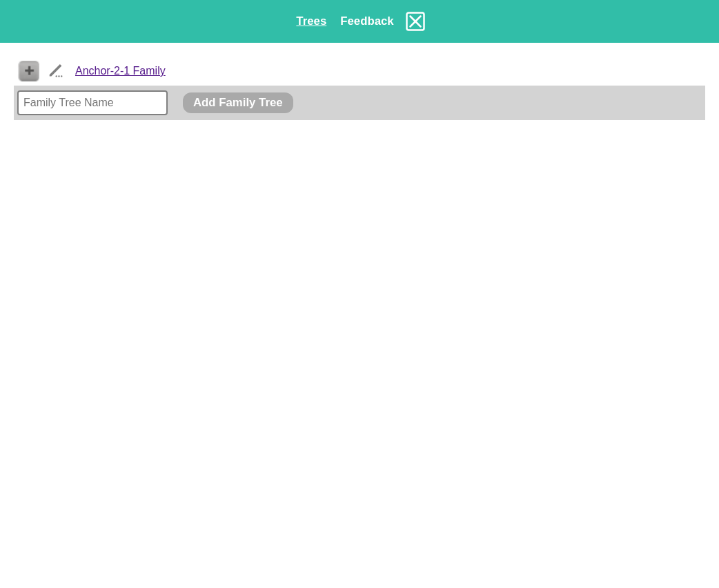Focus the Family Tree Name input field
The height and width of the screenshot is (588, 719).
pyautogui.click(x=92, y=103)
